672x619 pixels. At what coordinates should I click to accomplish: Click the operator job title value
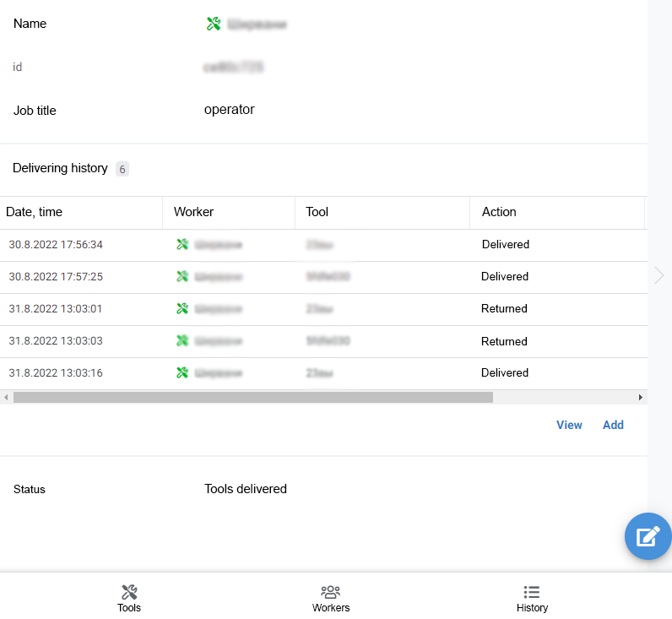pyautogui.click(x=230, y=110)
